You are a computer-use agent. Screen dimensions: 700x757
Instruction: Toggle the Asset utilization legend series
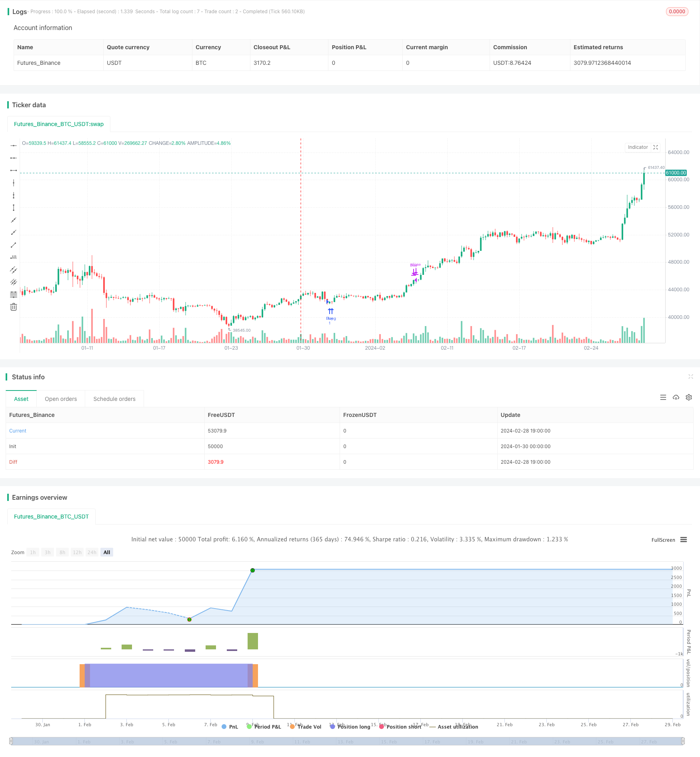454,727
